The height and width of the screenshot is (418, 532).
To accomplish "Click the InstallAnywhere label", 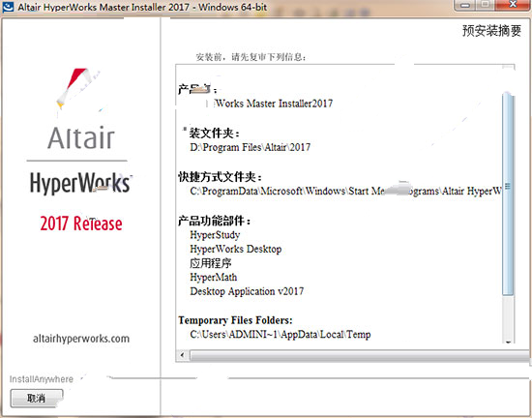I will pos(42,379).
